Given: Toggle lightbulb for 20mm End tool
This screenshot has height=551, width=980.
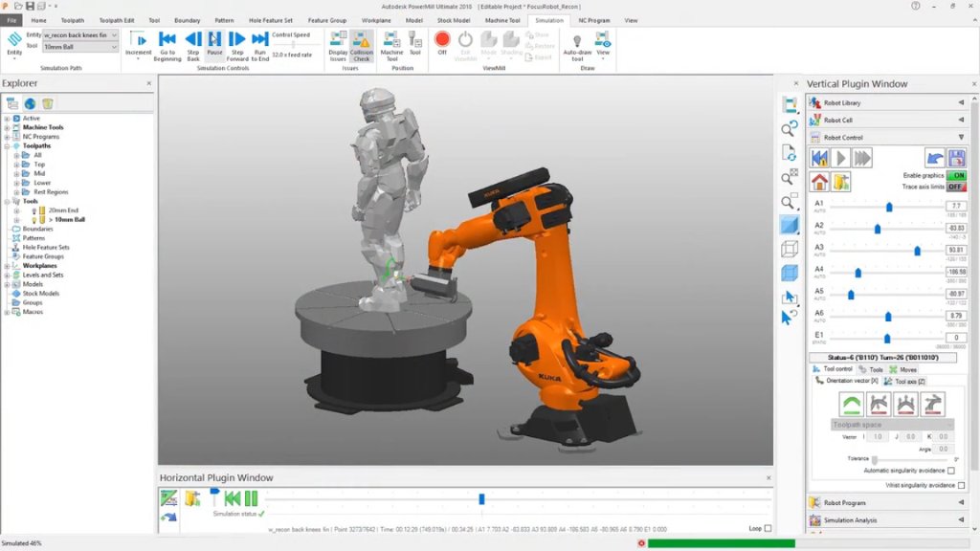Looking at the screenshot, I should pos(34,210).
